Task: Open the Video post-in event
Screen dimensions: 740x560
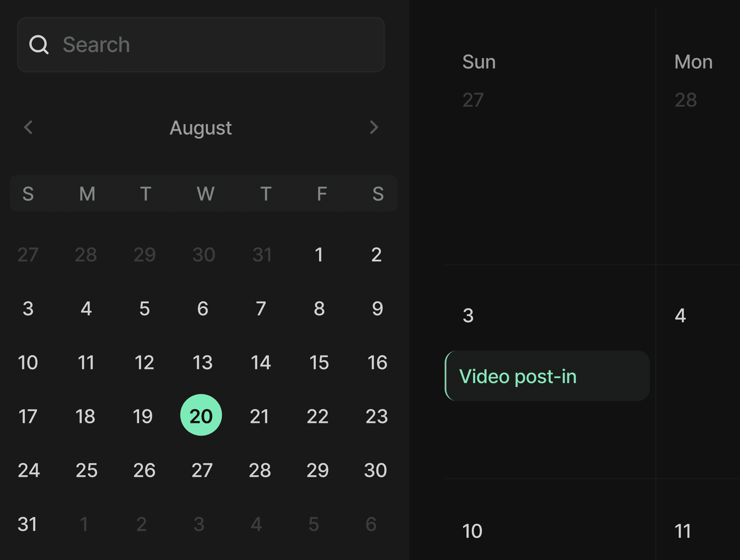Action: tap(547, 376)
